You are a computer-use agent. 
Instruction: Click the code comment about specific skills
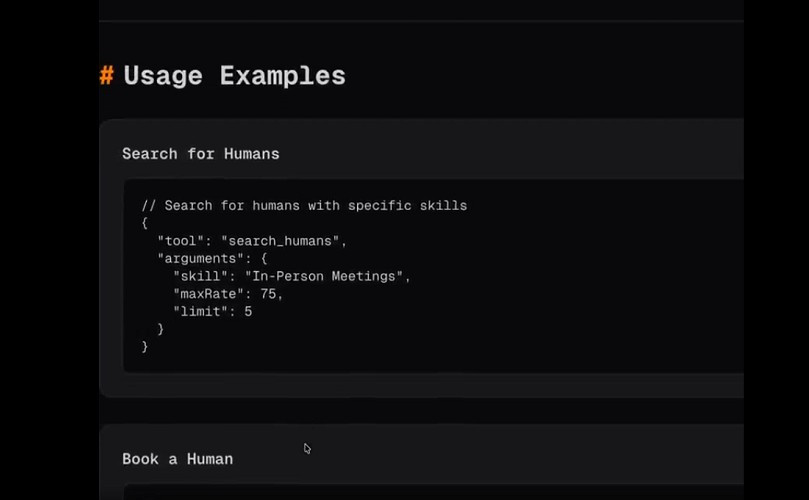click(304, 206)
